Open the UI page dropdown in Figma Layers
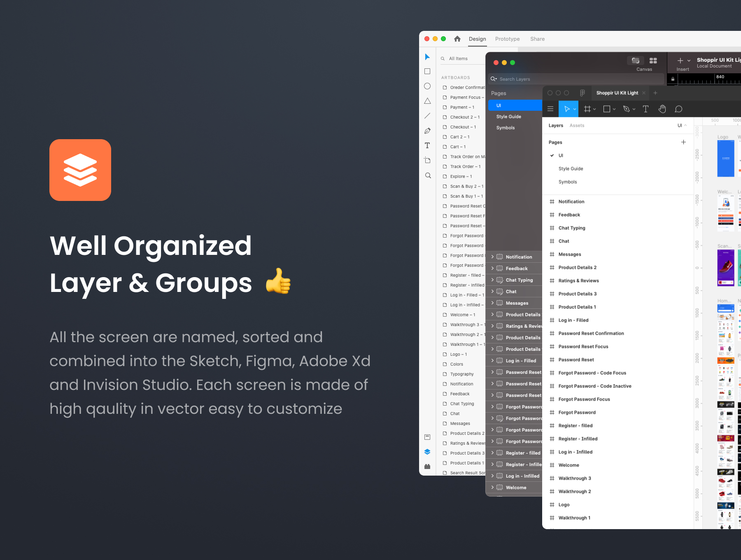 point(682,126)
